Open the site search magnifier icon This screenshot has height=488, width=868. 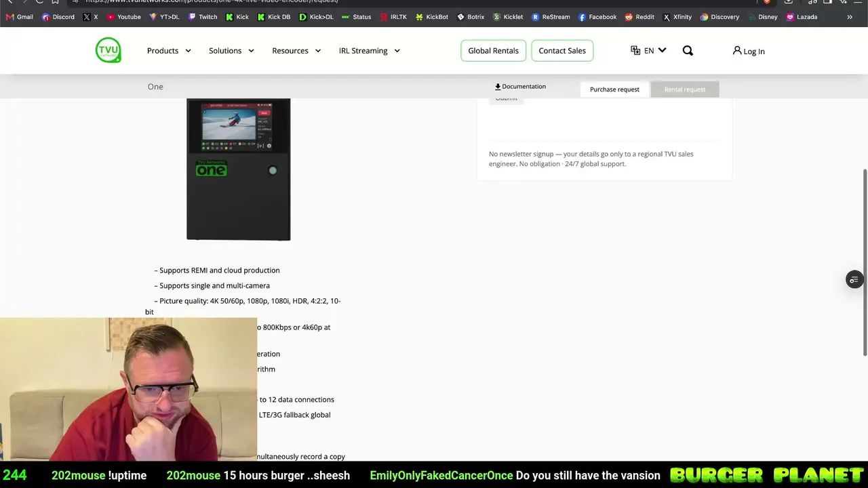tap(688, 51)
